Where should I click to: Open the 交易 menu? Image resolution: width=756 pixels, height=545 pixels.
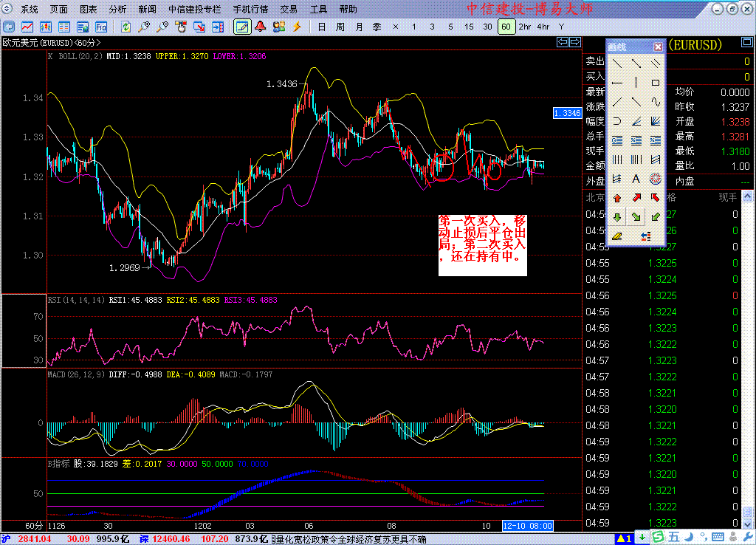click(289, 9)
